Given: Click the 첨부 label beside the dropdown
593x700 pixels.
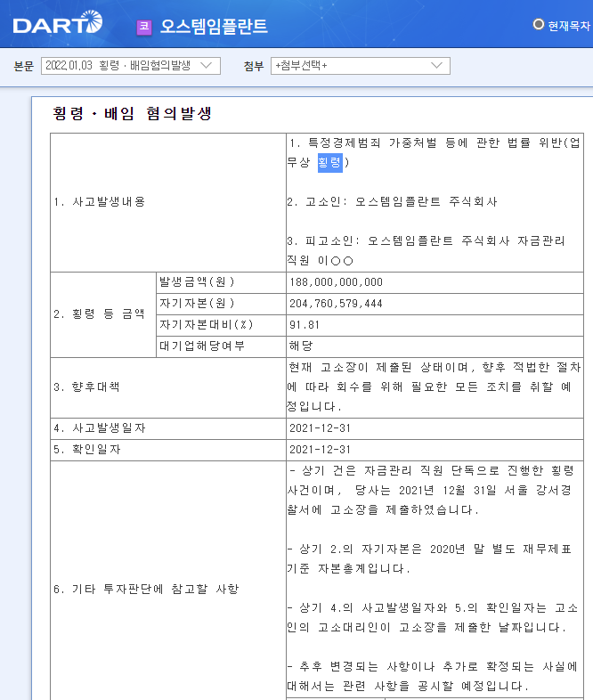Looking at the screenshot, I should pos(254,66).
